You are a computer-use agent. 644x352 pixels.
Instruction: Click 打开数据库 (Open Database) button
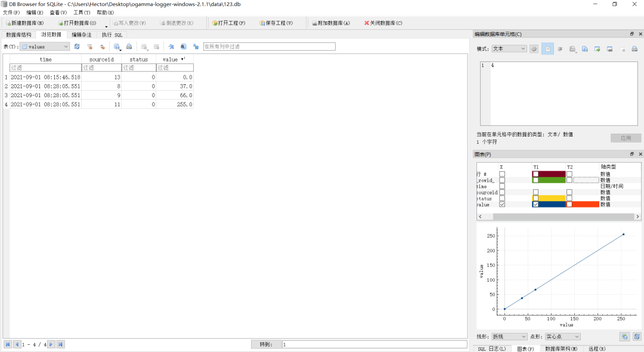coord(77,23)
